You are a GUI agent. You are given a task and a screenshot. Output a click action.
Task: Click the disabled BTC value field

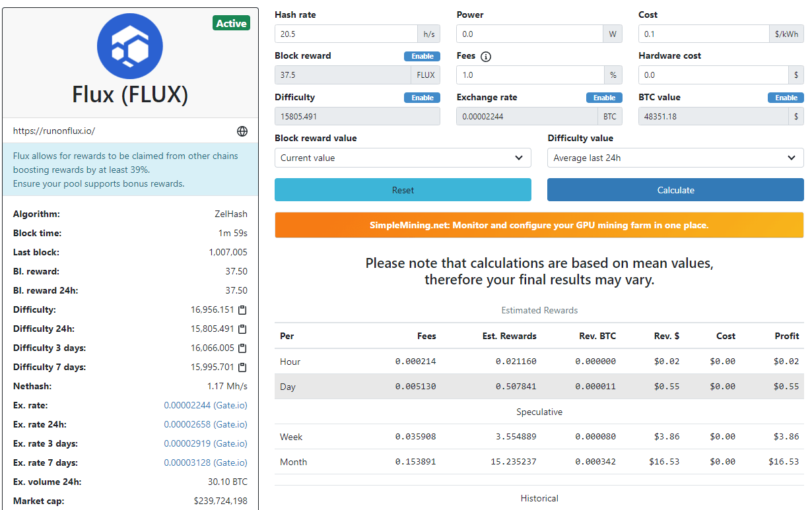pos(714,116)
